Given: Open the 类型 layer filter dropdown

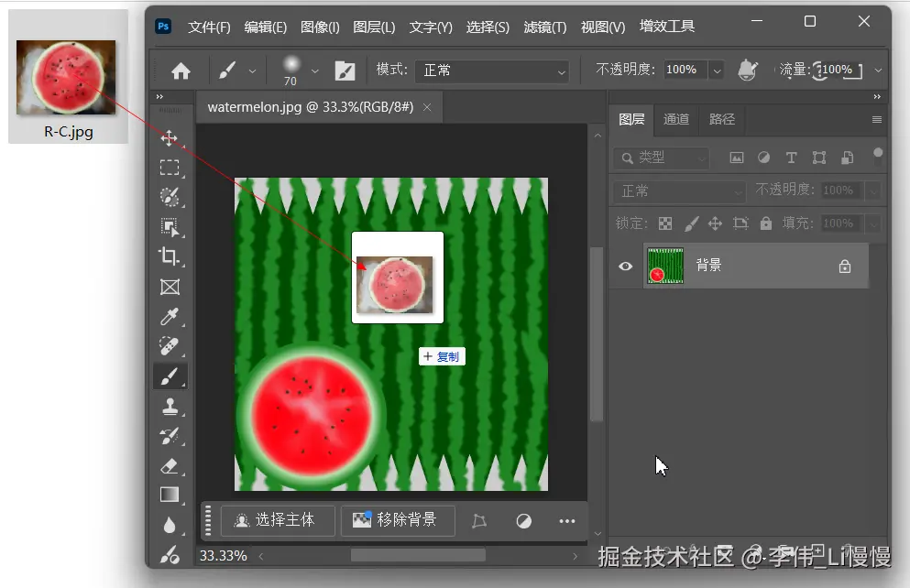Looking at the screenshot, I should [x=660, y=157].
